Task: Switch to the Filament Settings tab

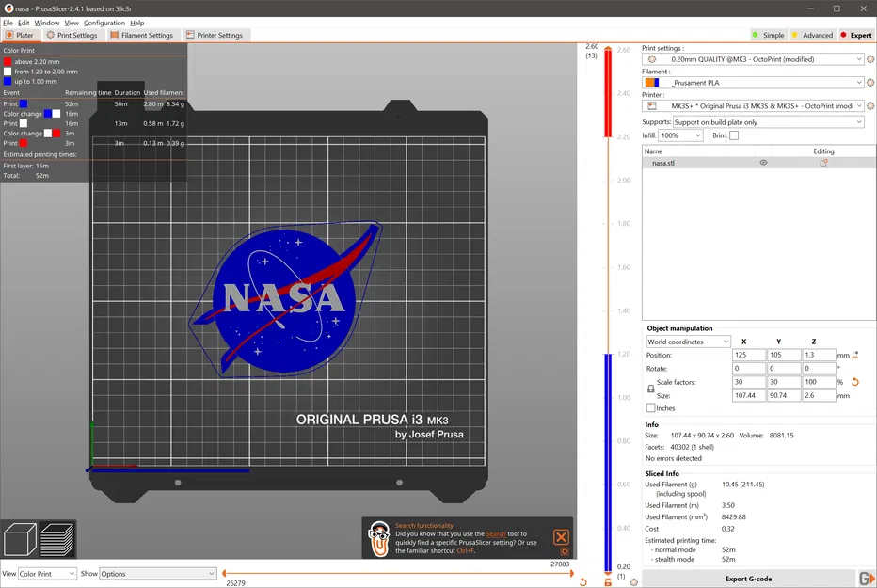Action: (x=142, y=35)
